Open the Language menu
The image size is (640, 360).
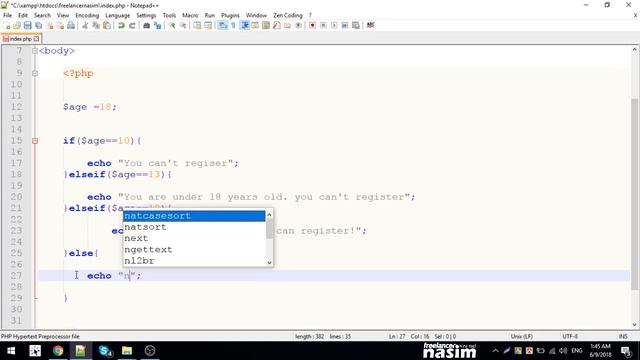[118, 15]
